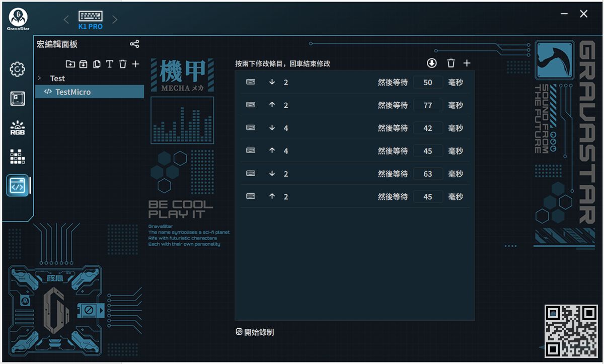
Task: Click the import macro icon in the macro list toolbar
Action: coord(83,64)
